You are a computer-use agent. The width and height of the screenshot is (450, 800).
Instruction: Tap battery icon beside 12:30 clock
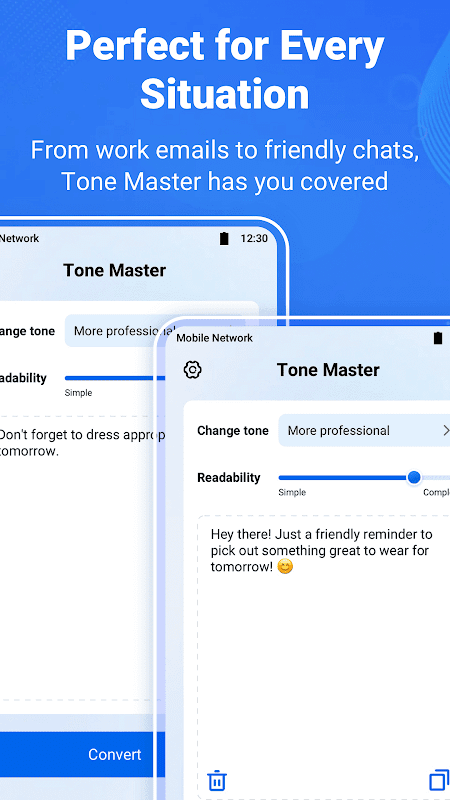224,238
